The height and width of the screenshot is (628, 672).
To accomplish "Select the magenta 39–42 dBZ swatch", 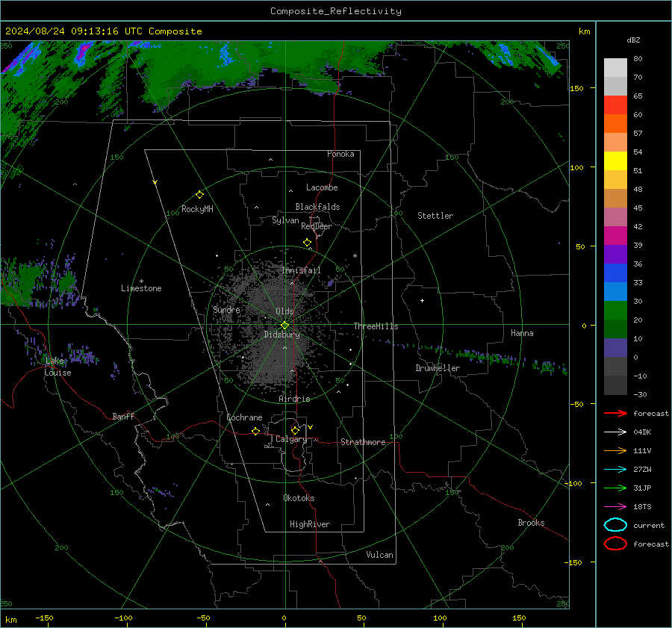I will point(615,236).
